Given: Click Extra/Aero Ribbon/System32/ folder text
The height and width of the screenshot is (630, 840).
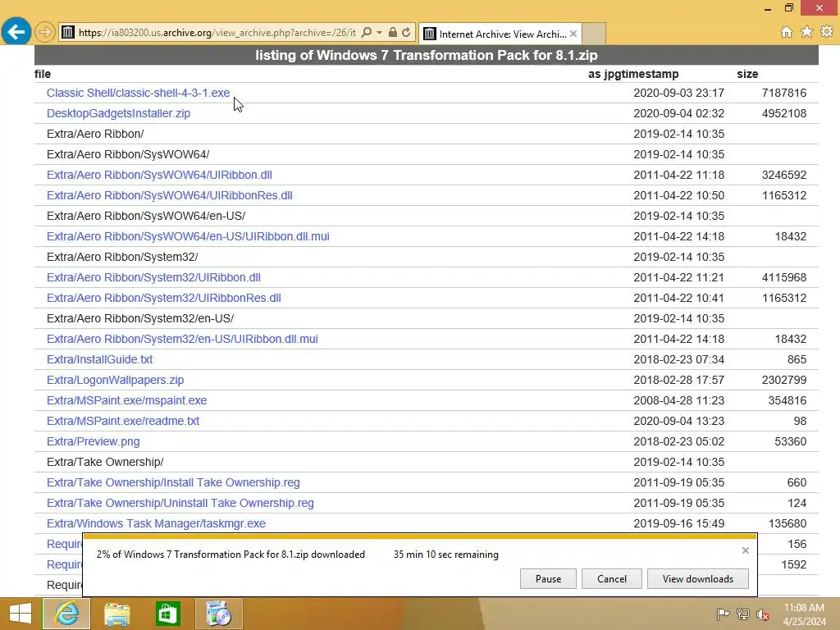Looking at the screenshot, I should click(x=122, y=257).
